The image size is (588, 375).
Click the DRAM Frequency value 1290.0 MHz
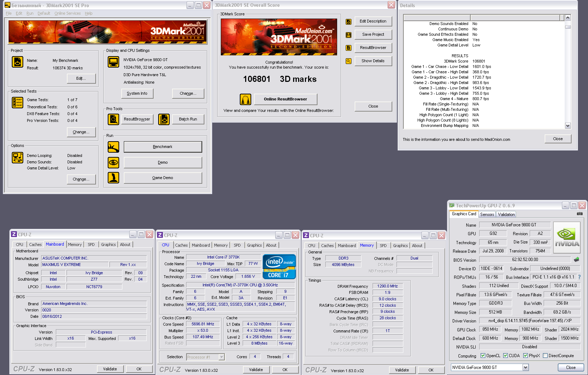click(388, 286)
